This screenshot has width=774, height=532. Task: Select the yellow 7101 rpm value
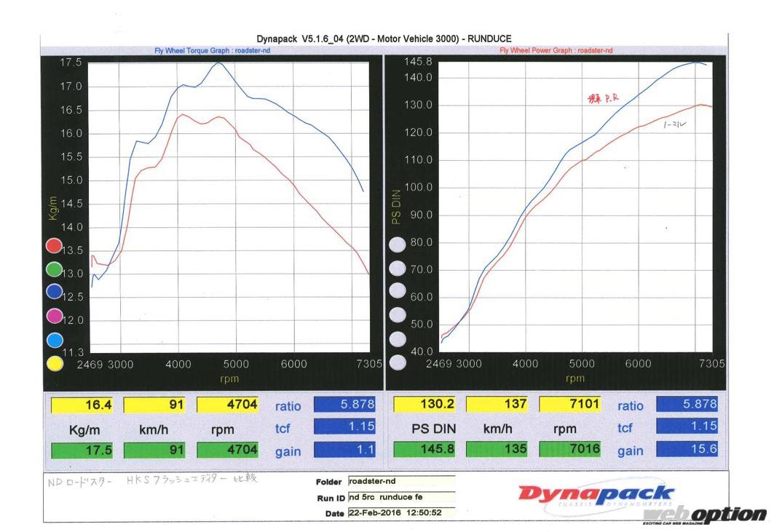pyautogui.click(x=571, y=404)
